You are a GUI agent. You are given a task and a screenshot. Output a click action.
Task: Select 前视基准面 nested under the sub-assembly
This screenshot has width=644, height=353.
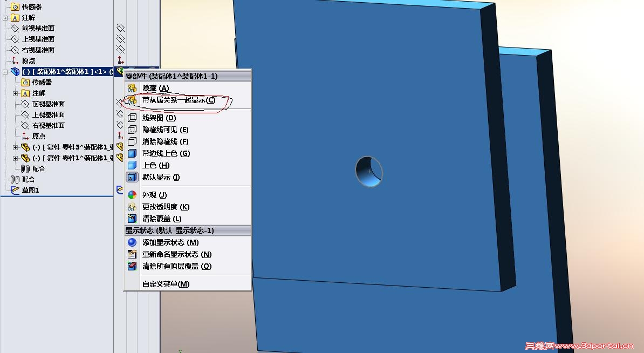point(43,104)
